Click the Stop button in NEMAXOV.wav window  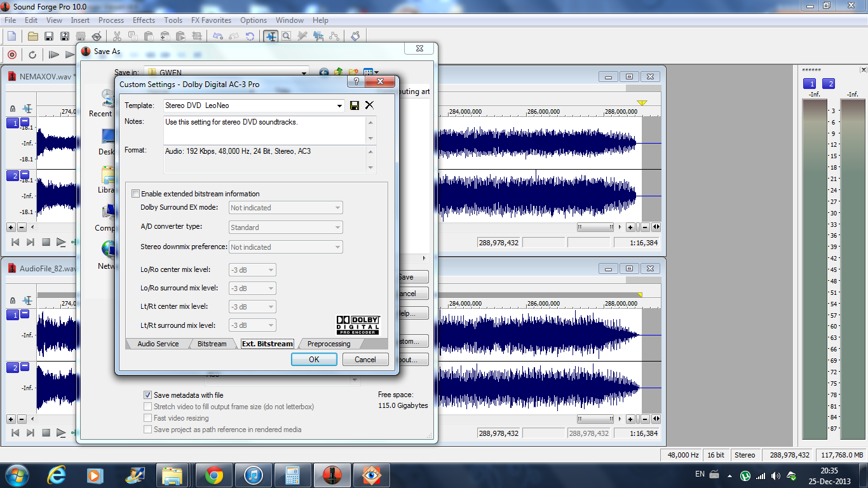coord(46,242)
